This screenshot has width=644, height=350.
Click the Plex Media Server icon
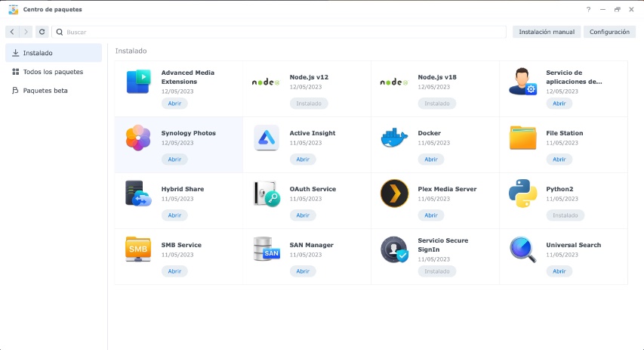tap(394, 194)
